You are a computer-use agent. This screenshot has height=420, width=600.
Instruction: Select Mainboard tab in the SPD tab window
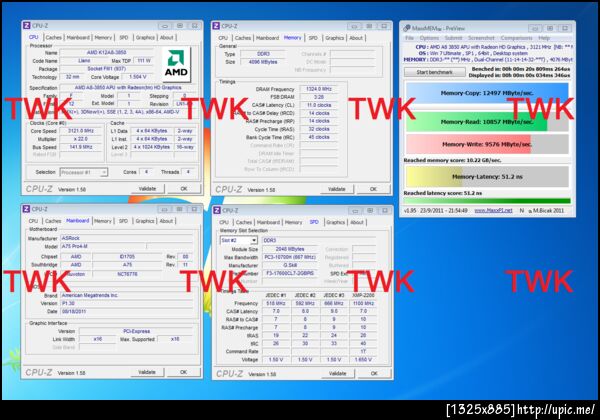point(268,222)
